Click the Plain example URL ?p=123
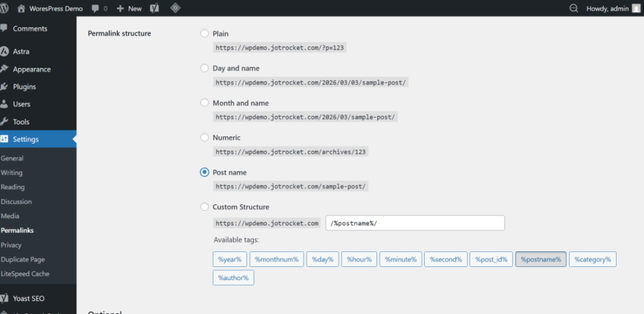This screenshot has height=314, width=644. (x=280, y=48)
